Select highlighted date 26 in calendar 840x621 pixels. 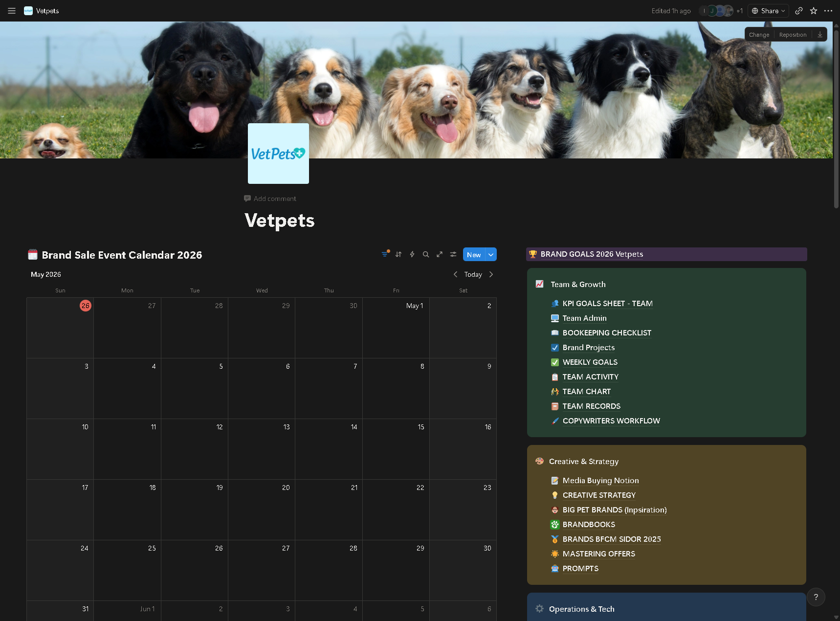[x=86, y=306]
